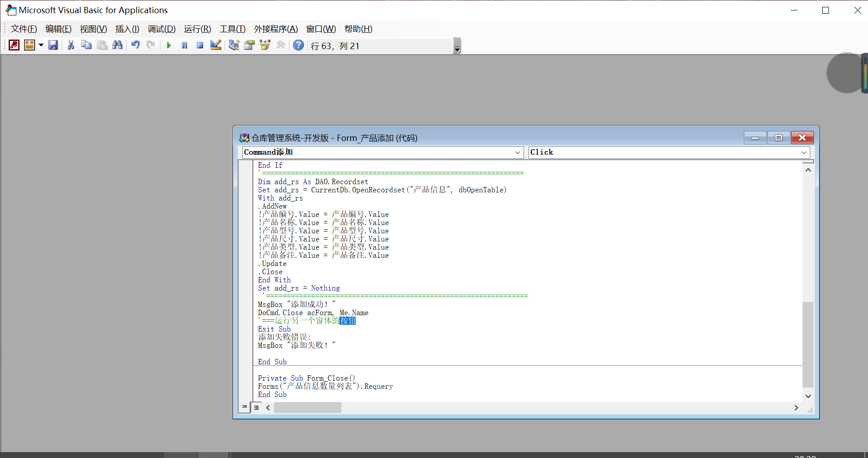Minimize the code window Form_产品添加
The width and height of the screenshot is (868, 458).
(755, 138)
